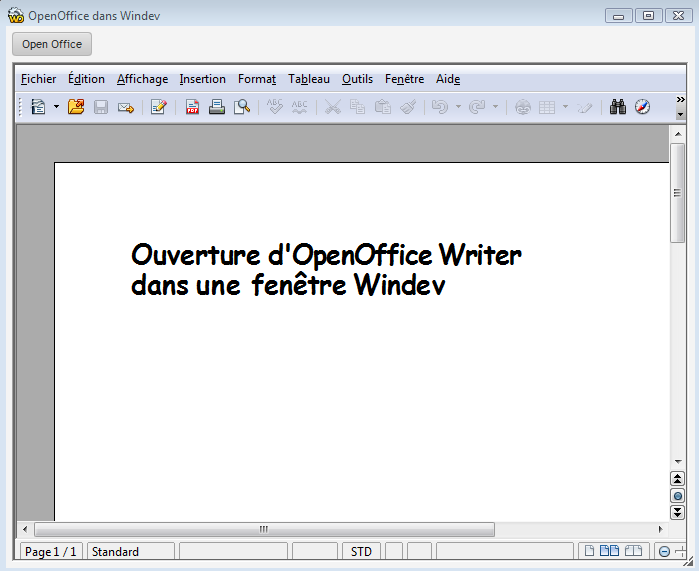Open the New document dropdown arrow
The image size is (699, 571).
click(x=56, y=107)
